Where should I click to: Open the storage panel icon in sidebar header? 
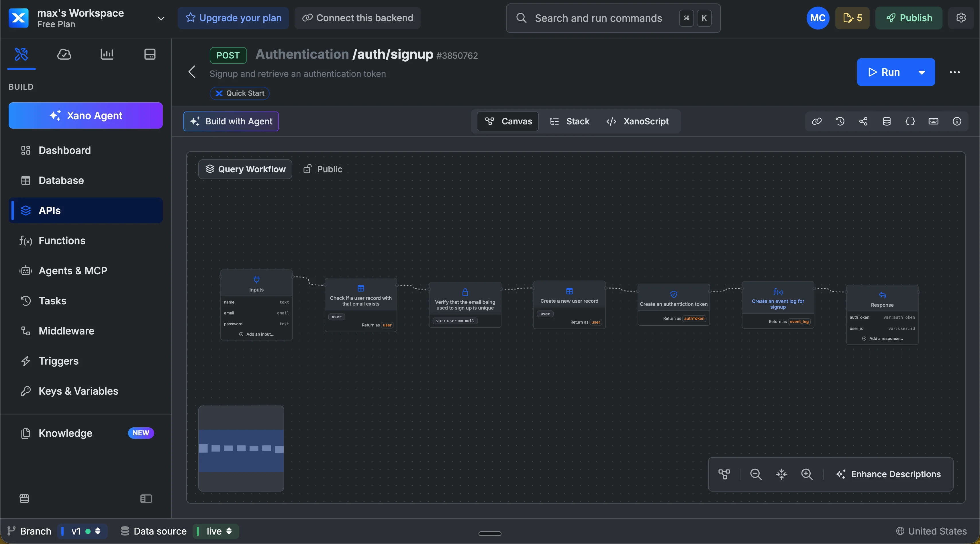click(x=150, y=54)
